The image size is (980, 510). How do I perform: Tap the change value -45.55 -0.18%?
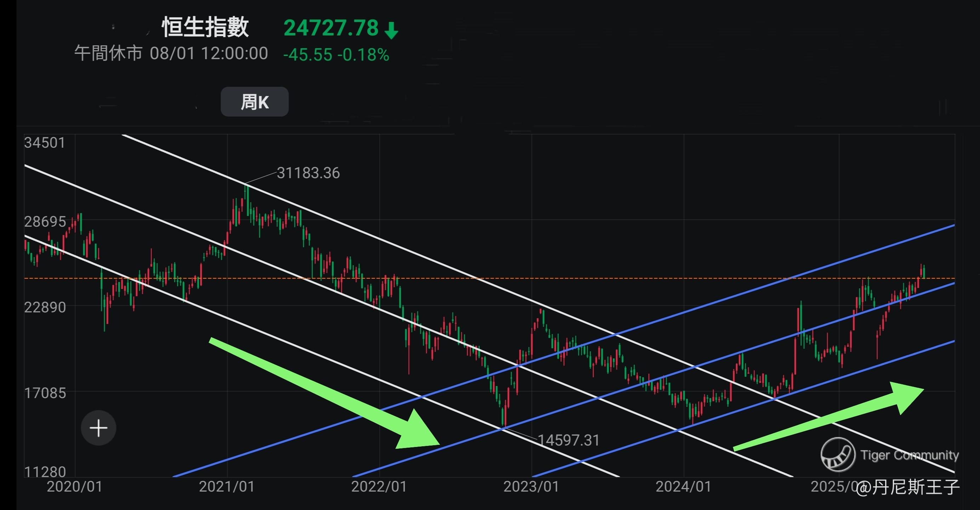point(336,55)
